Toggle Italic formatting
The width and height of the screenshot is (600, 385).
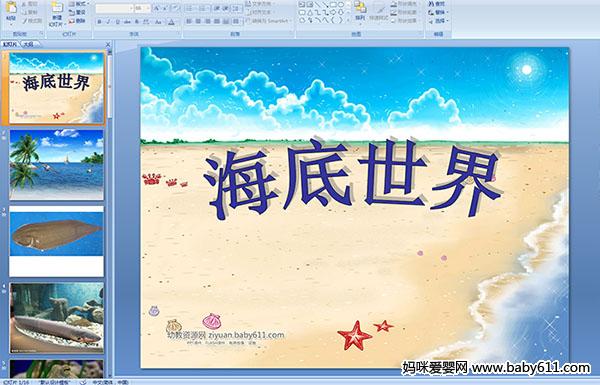point(108,22)
